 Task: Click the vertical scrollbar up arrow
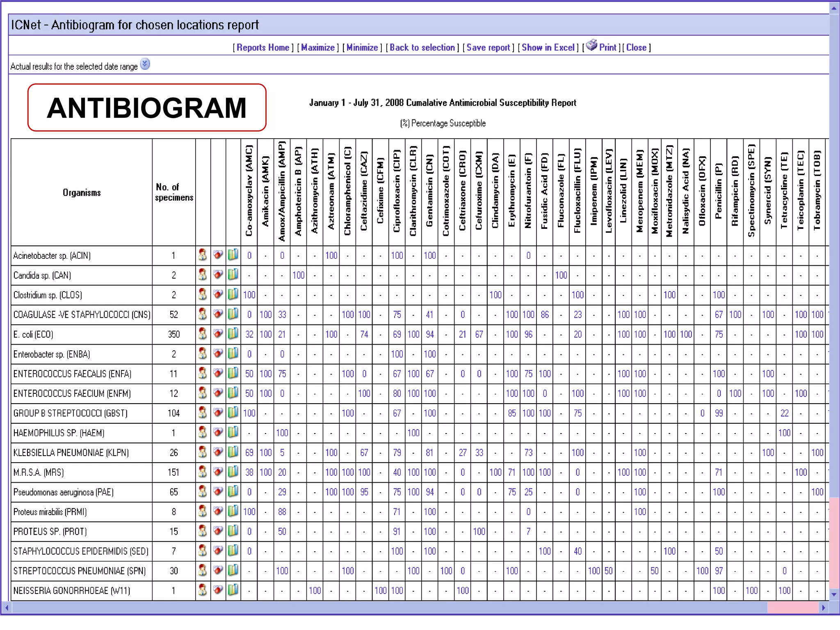[x=834, y=8]
